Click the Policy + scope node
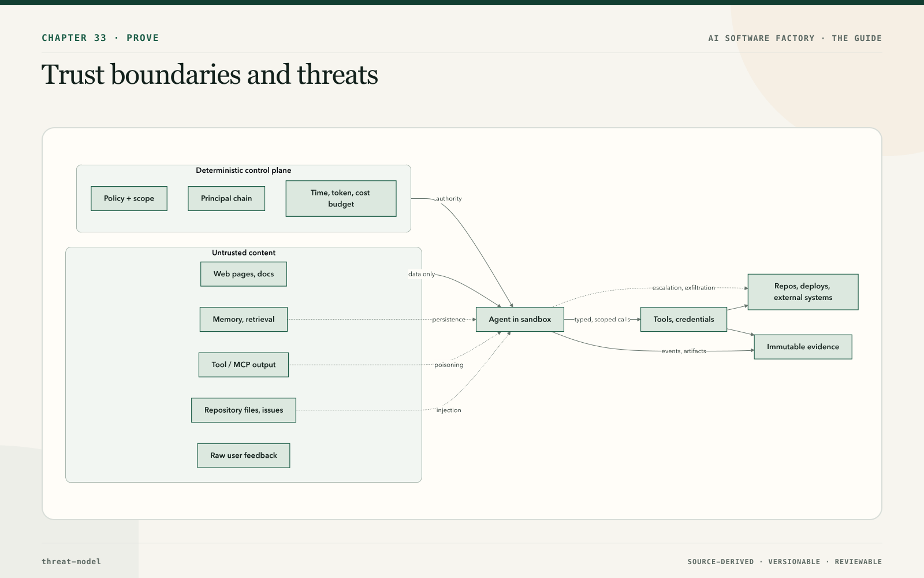The height and width of the screenshot is (578, 924). [129, 198]
